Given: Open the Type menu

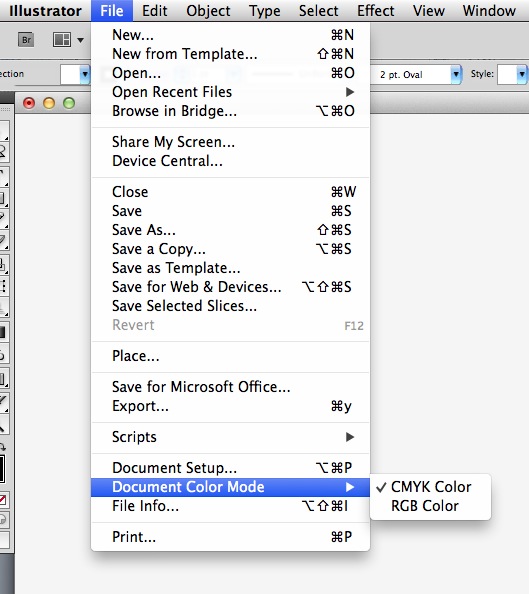Looking at the screenshot, I should 264,11.
